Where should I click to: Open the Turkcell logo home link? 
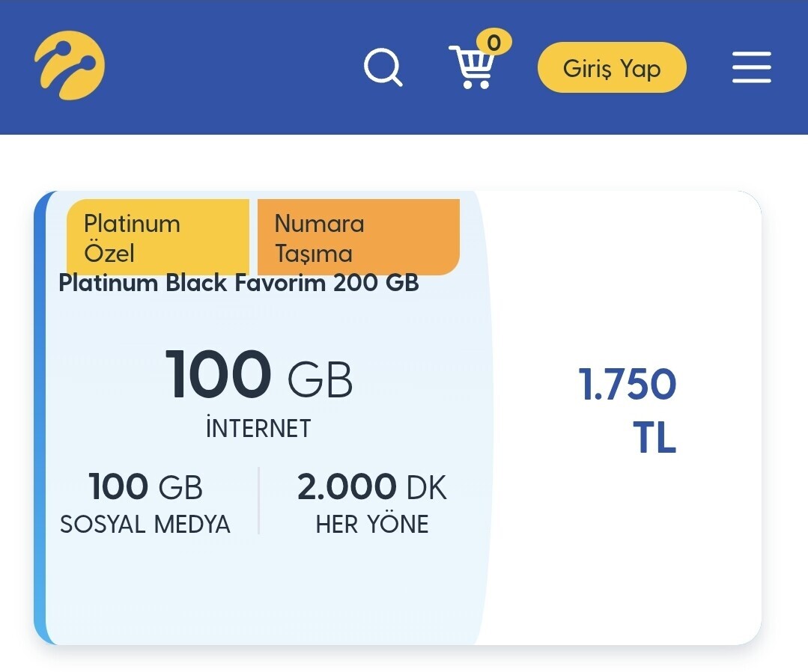70,65
